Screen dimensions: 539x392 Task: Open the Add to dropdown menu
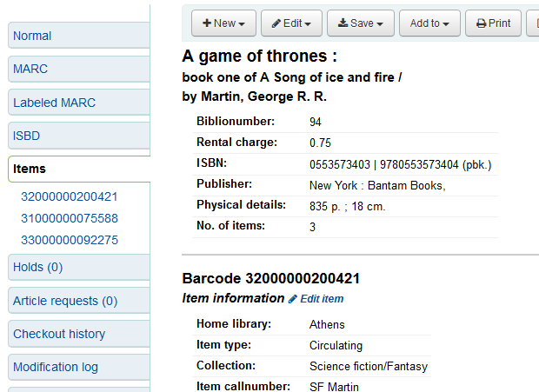click(x=429, y=23)
